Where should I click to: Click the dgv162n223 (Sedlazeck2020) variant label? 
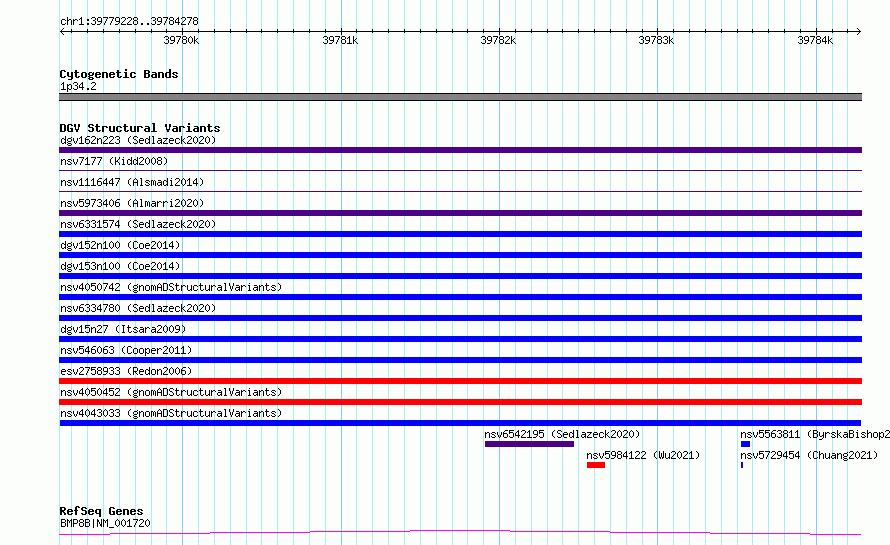point(138,140)
